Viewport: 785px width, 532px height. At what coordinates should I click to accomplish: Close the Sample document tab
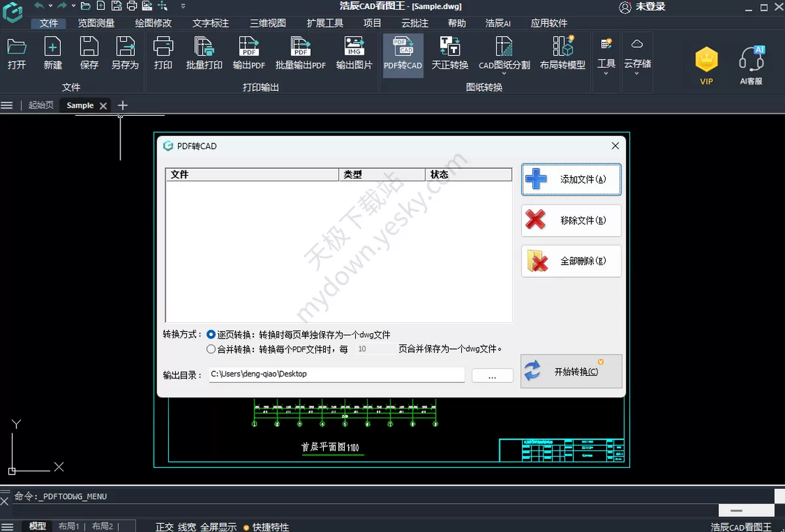(103, 105)
